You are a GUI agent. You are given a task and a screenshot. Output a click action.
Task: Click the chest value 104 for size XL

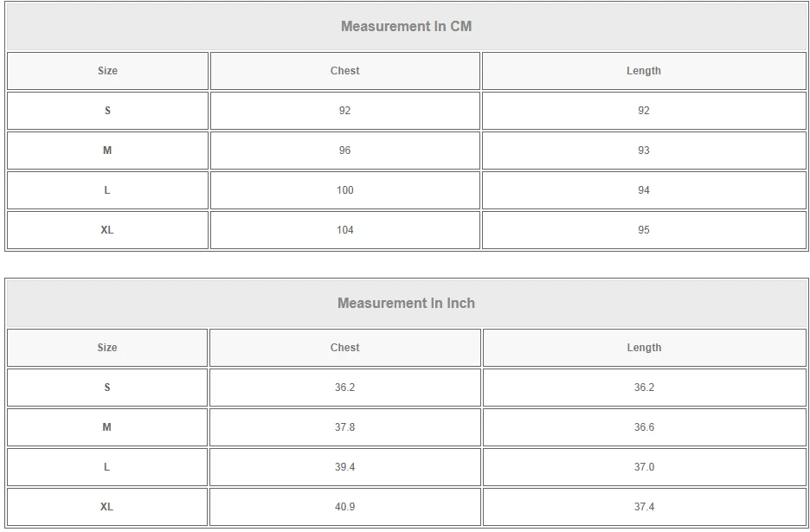tap(344, 230)
